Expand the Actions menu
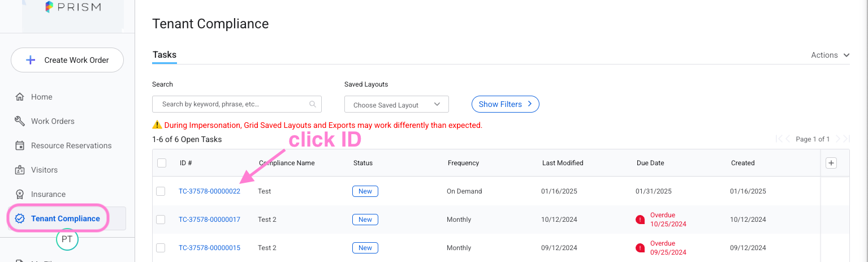The height and width of the screenshot is (262, 868). [x=830, y=55]
